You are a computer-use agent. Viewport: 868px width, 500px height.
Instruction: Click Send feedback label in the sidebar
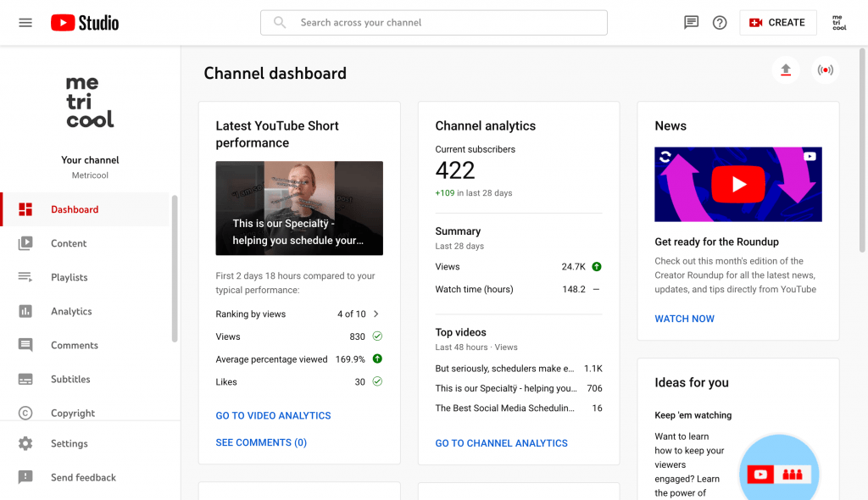pos(84,477)
